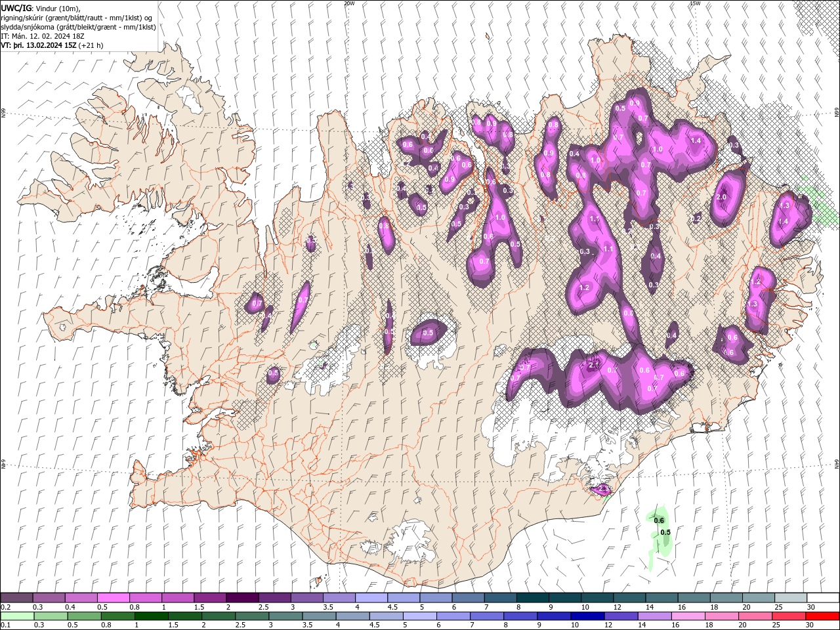The height and width of the screenshot is (630, 840).
Task: Click the palest green 0.1 rain swatch
Action: (x=16, y=616)
